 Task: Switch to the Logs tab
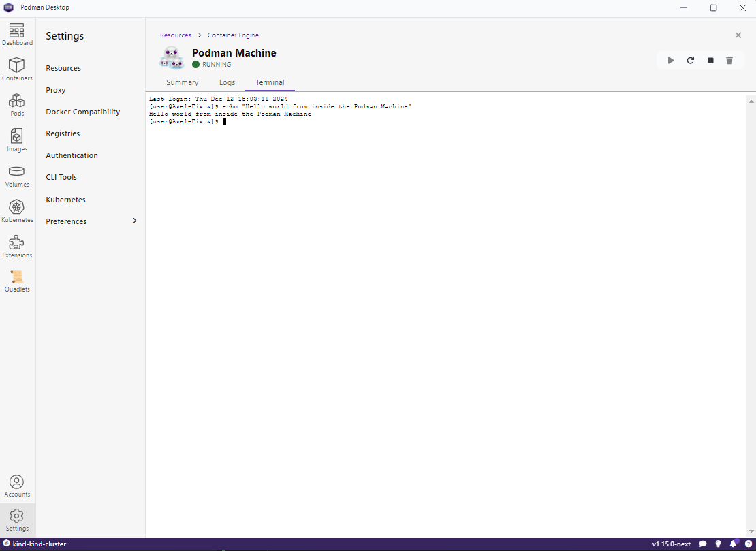pos(227,82)
